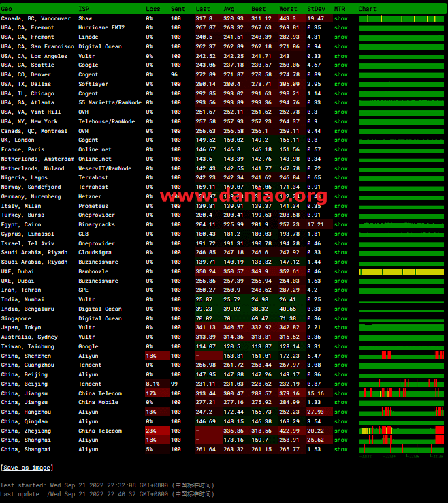Show MTR for Paris Online.net
The height and width of the screenshot is (503, 448).
[340, 149]
